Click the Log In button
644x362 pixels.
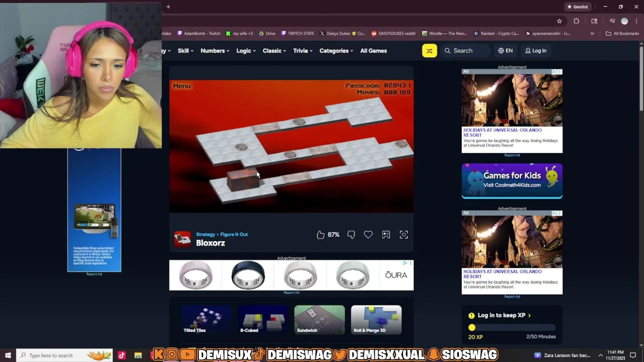(x=536, y=51)
